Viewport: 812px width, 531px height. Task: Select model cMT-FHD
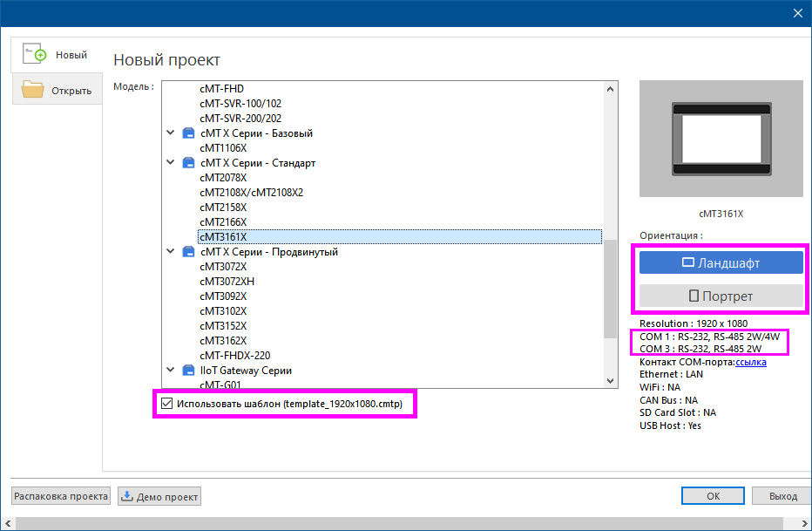tap(221, 89)
